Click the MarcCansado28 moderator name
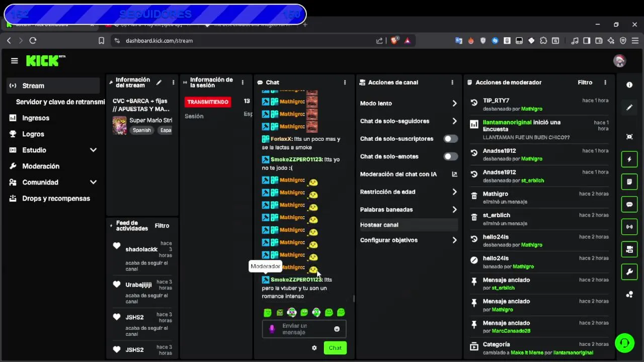644x362 pixels. (511, 331)
